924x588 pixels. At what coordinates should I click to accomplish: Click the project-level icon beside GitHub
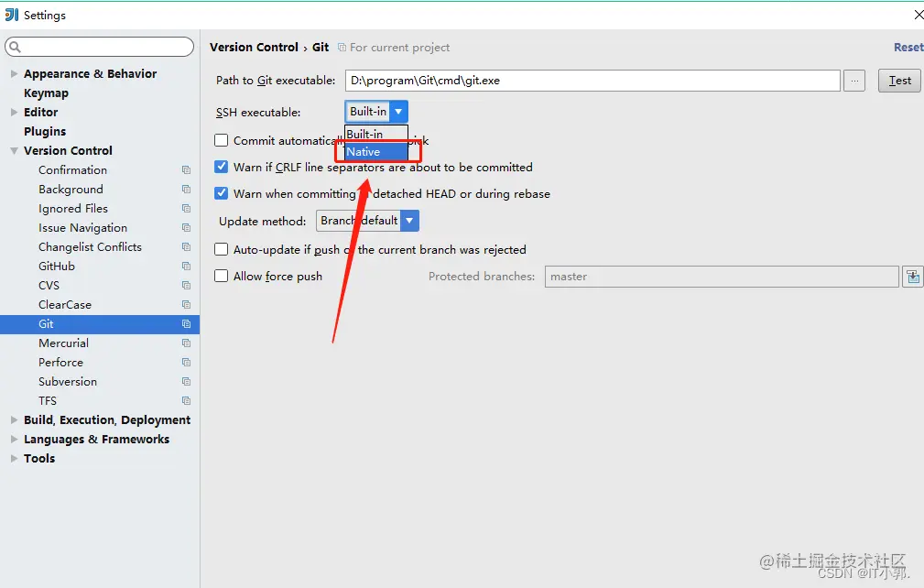(186, 267)
